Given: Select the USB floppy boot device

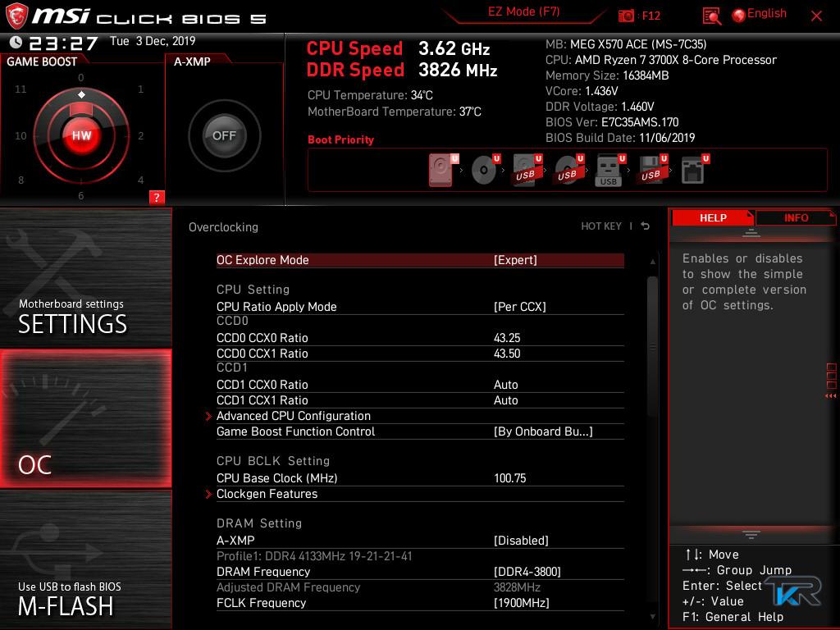Looking at the screenshot, I should tap(652, 170).
